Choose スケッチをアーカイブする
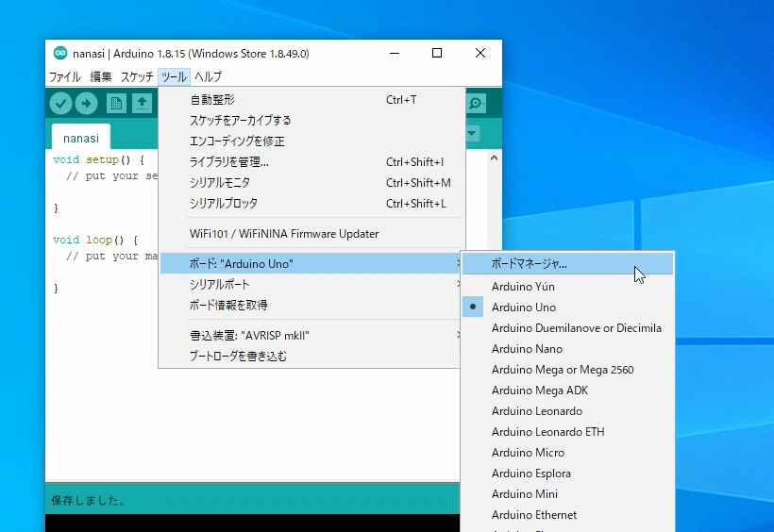Image resolution: width=774 pixels, height=532 pixels. [312, 121]
